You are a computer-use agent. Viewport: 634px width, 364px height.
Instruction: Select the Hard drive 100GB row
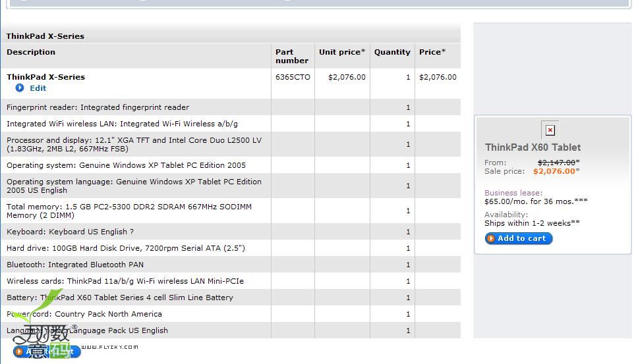coord(125,248)
